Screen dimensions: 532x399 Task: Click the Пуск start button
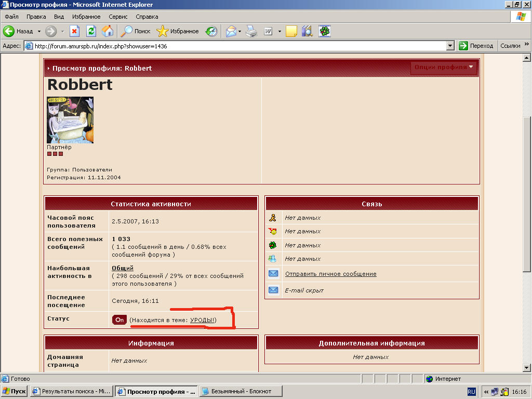(x=15, y=391)
